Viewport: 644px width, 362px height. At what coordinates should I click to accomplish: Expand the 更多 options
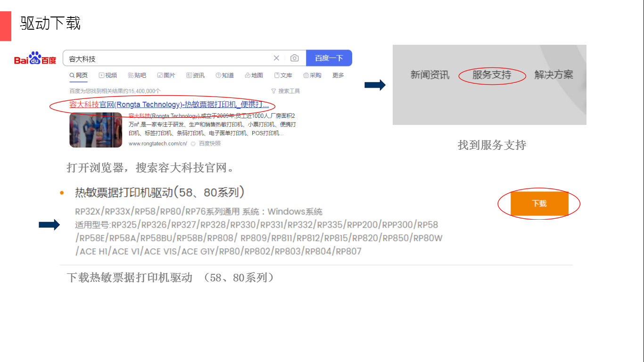pyautogui.click(x=338, y=75)
